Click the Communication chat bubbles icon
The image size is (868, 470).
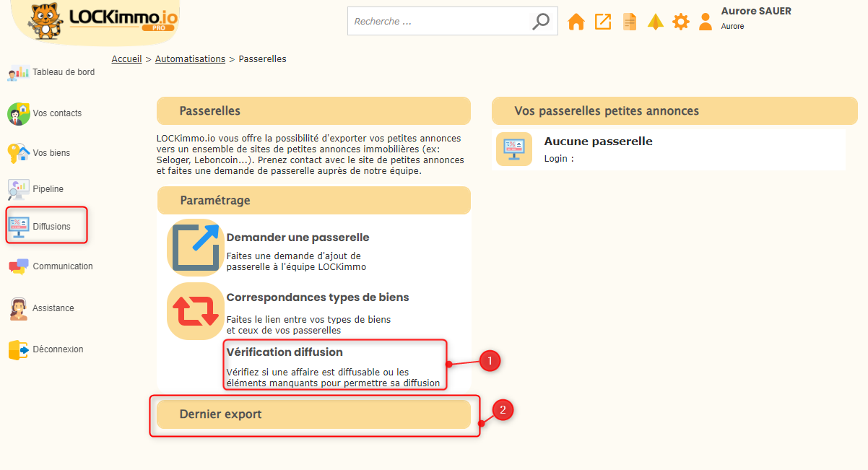tap(19, 266)
